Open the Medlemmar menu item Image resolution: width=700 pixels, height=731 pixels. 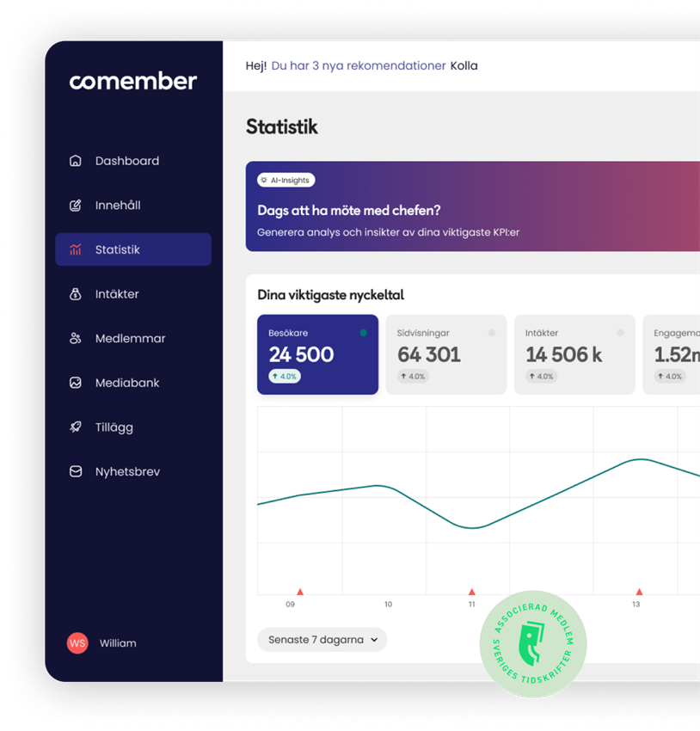(130, 339)
